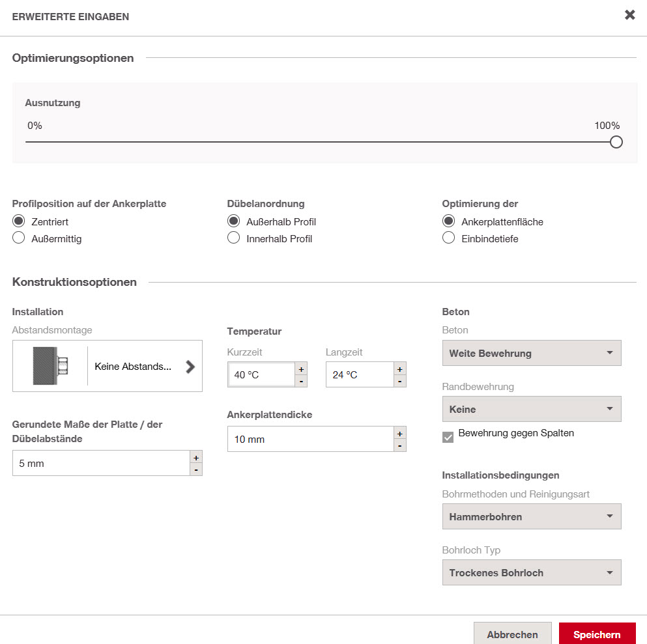This screenshot has width=647, height=644.
Task: Click the Ankerplattendicke 10 mm field
Action: [311, 439]
